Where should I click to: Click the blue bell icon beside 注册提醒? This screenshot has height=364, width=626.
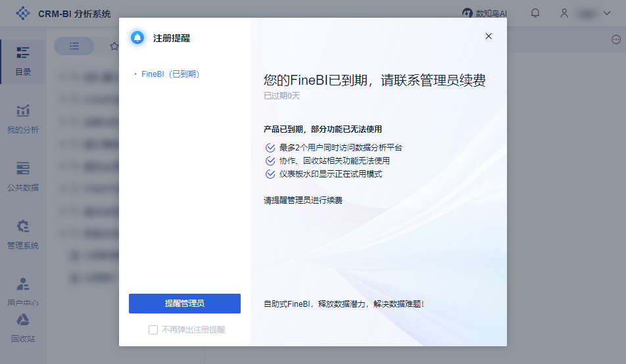coord(137,38)
